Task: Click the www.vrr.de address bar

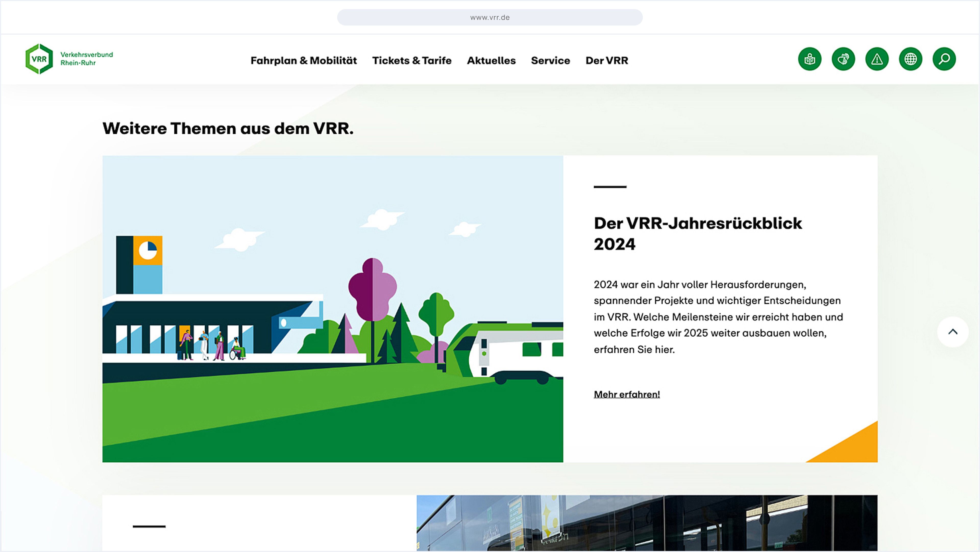Action: tap(490, 18)
